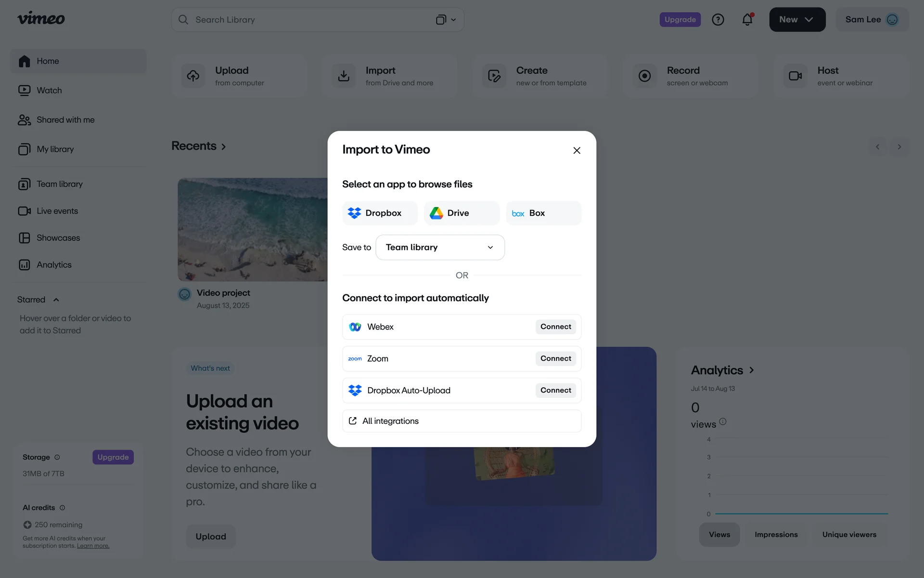The height and width of the screenshot is (578, 924).
Task: Open search filter dropdown in search bar
Action: click(x=446, y=20)
